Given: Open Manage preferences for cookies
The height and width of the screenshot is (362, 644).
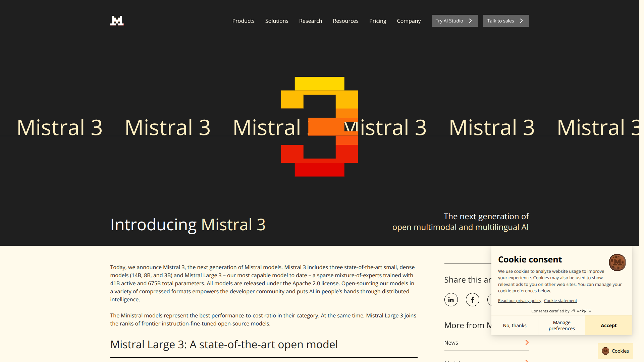Looking at the screenshot, I should tap(561, 325).
